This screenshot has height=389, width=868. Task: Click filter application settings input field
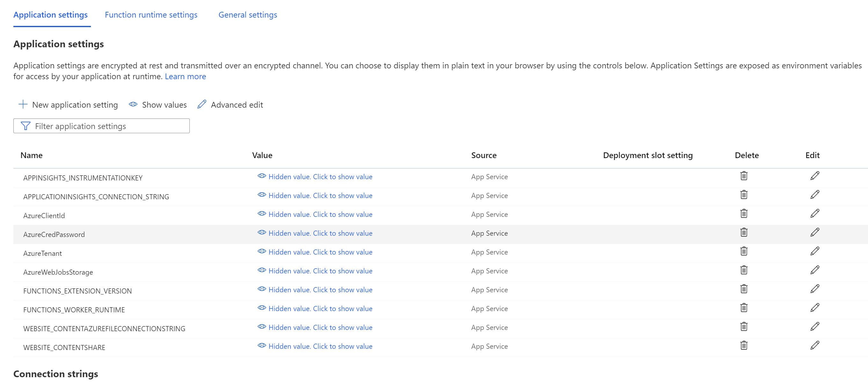coord(101,126)
